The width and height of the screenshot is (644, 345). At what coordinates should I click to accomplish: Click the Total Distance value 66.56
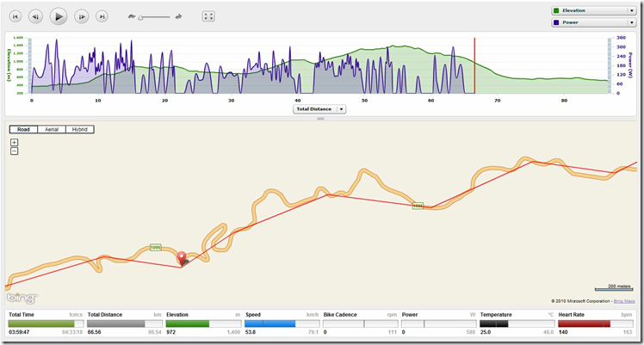95,332
